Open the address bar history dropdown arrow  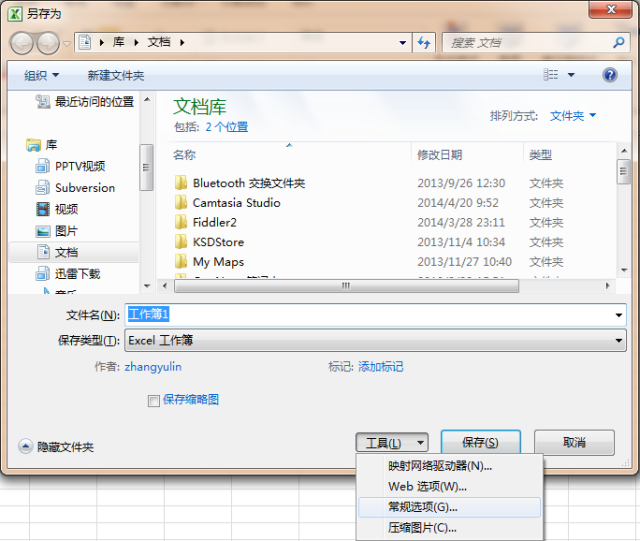click(x=402, y=42)
